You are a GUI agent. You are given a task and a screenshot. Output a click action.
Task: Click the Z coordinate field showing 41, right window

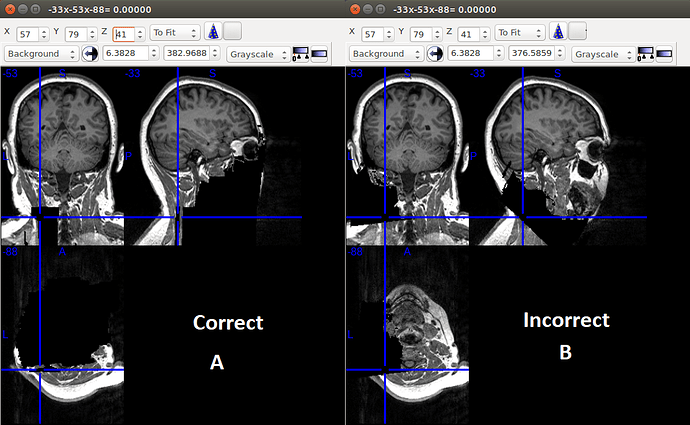tap(469, 34)
